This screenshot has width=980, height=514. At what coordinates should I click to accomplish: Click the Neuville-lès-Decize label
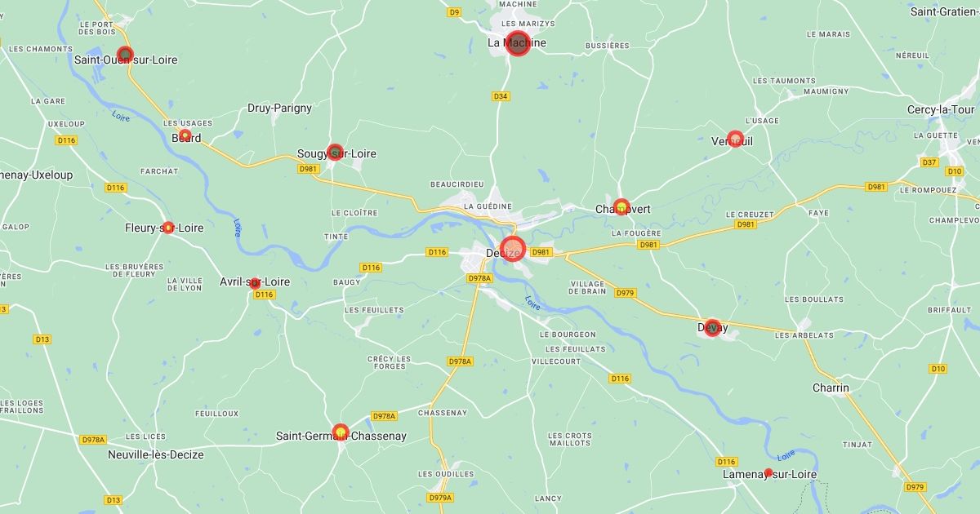click(156, 454)
